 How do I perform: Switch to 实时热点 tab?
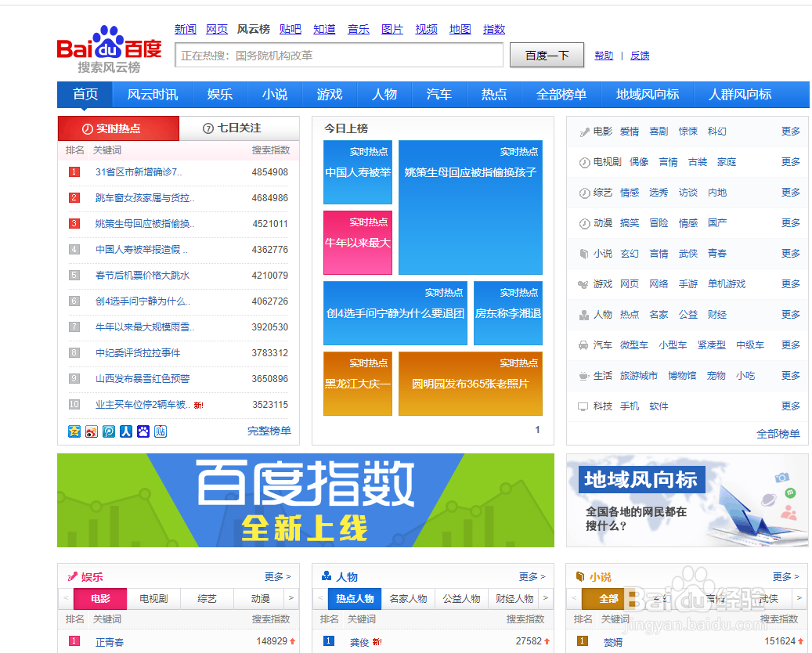coord(118,128)
